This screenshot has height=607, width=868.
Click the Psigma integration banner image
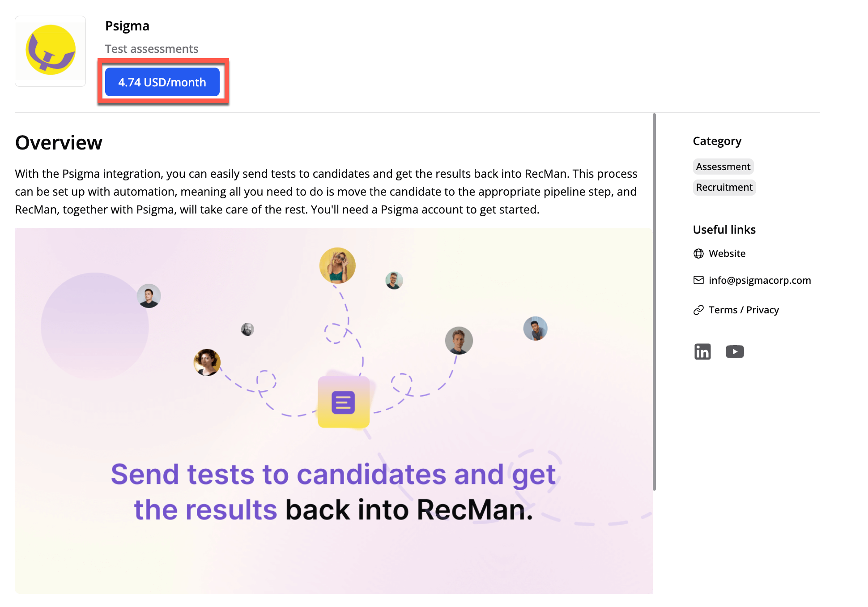click(x=333, y=551)
